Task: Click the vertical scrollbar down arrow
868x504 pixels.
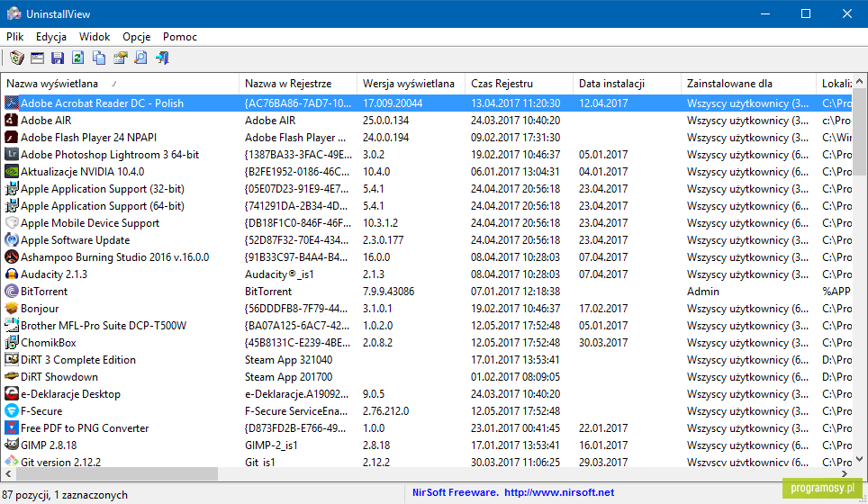Action: click(859, 459)
